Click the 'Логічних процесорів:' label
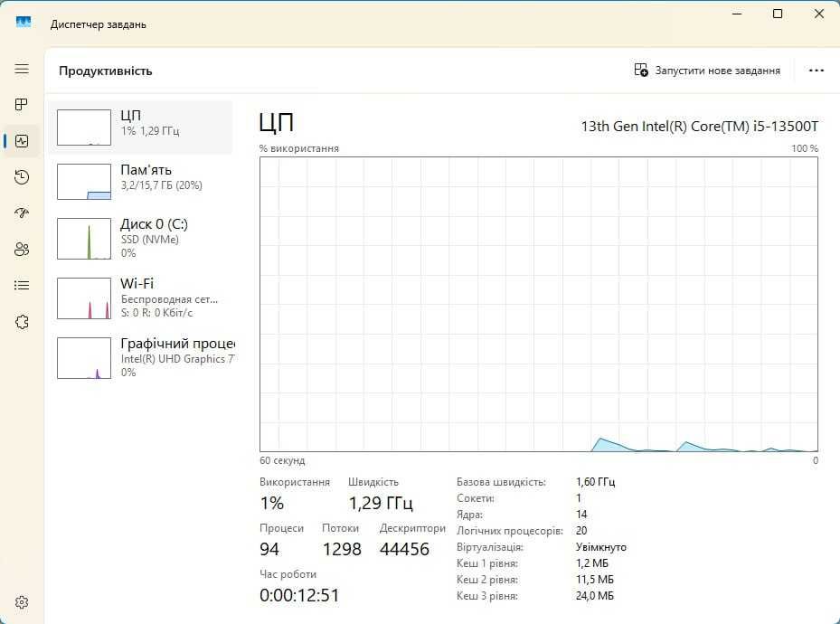 (509, 530)
